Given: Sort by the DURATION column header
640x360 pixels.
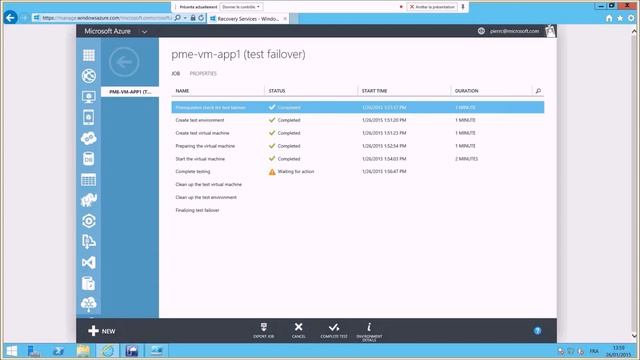Looking at the screenshot, I should click(x=467, y=91).
